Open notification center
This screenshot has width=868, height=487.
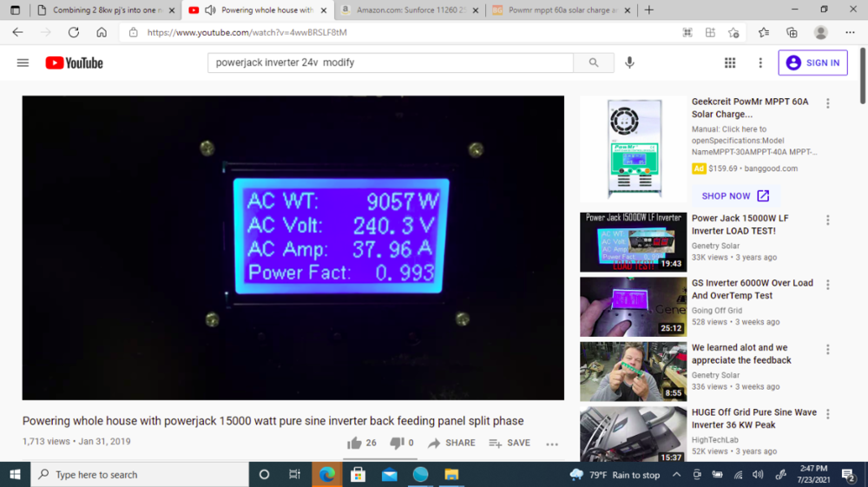pyautogui.click(x=849, y=474)
